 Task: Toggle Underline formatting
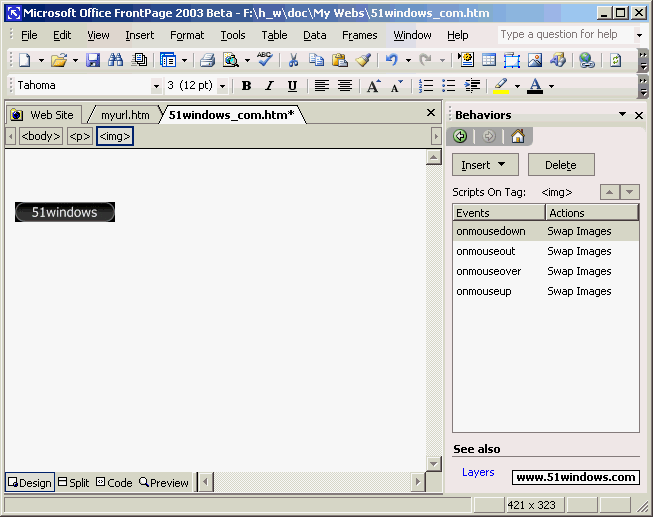(292, 86)
